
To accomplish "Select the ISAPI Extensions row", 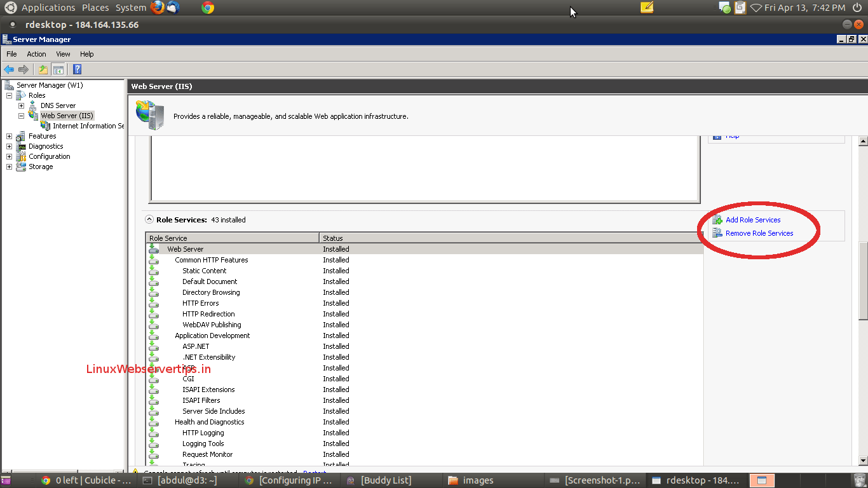I will [424, 390].
